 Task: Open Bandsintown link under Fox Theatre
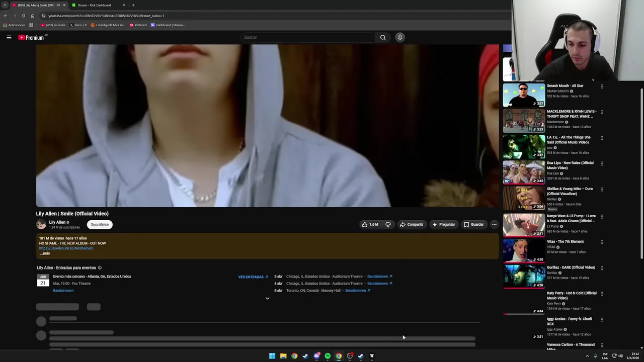tap(63, 291)
